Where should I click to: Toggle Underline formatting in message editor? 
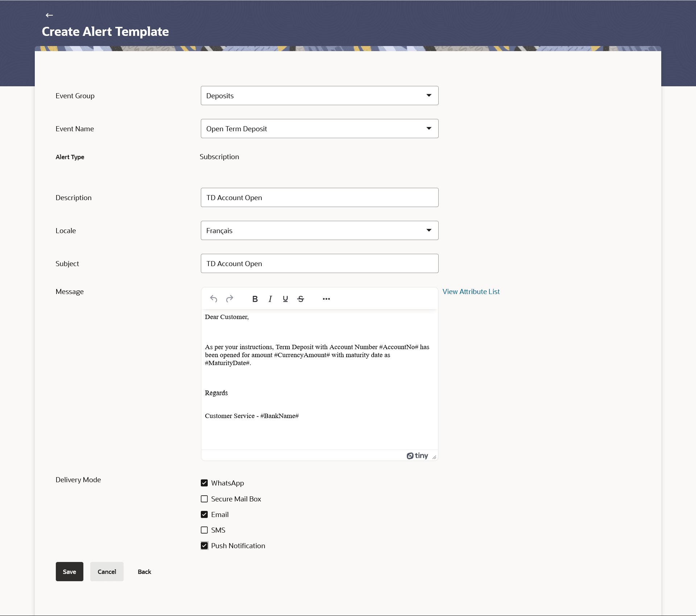(x=285, y=299)
